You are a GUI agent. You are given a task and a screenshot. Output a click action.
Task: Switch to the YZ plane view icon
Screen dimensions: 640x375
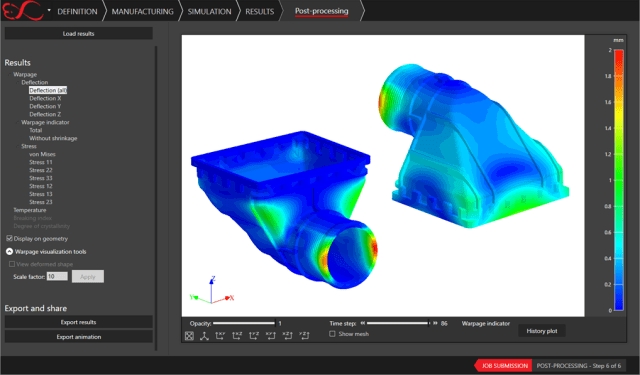254,335
